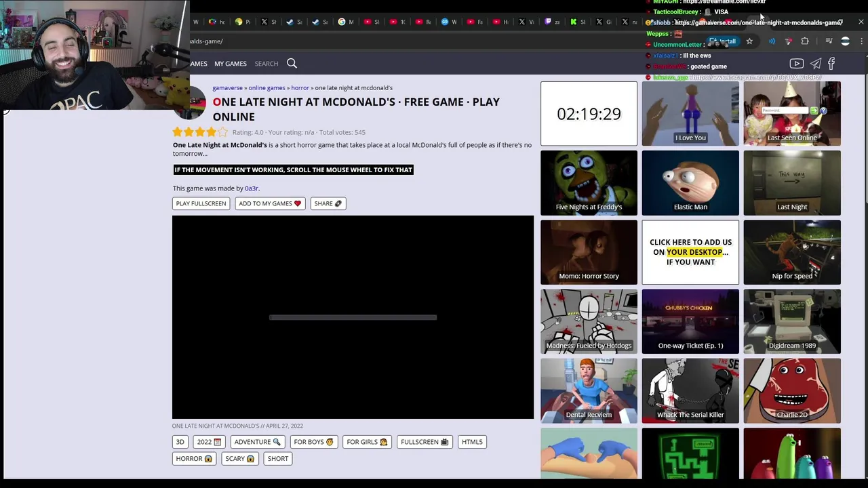
Task: Follow the online games breadcrumb link
Action: [267, 87]
